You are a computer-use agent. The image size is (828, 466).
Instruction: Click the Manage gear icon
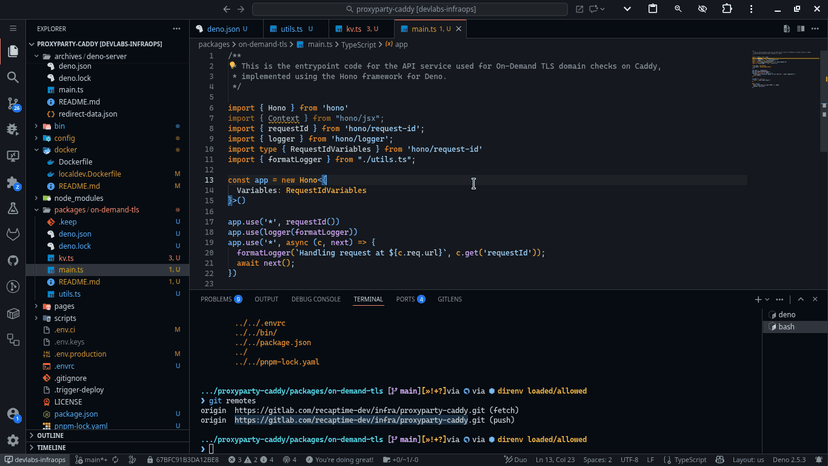click(x=13, y=440)
